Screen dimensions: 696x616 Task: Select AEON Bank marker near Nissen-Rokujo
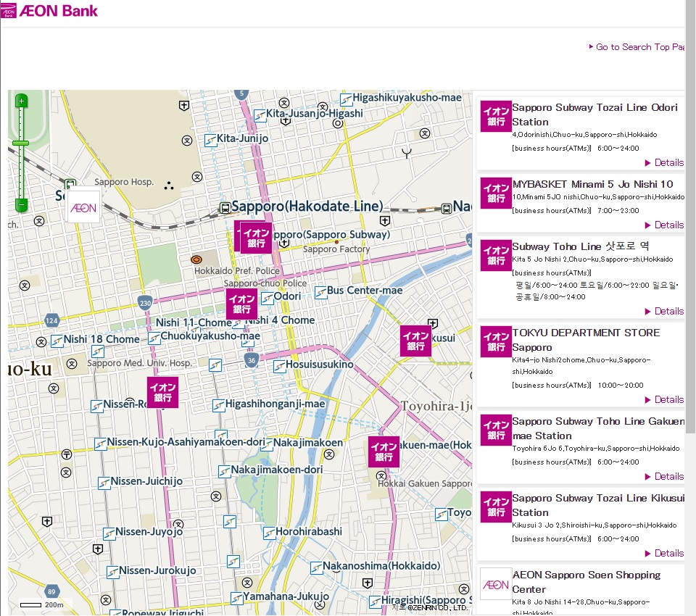click(x=163, y=392)
